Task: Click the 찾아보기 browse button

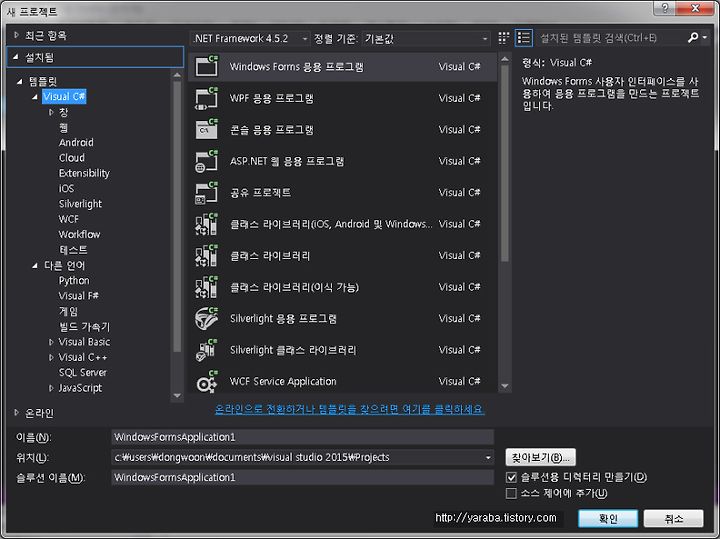Action: pyautogui.click(x=540, y=457)
